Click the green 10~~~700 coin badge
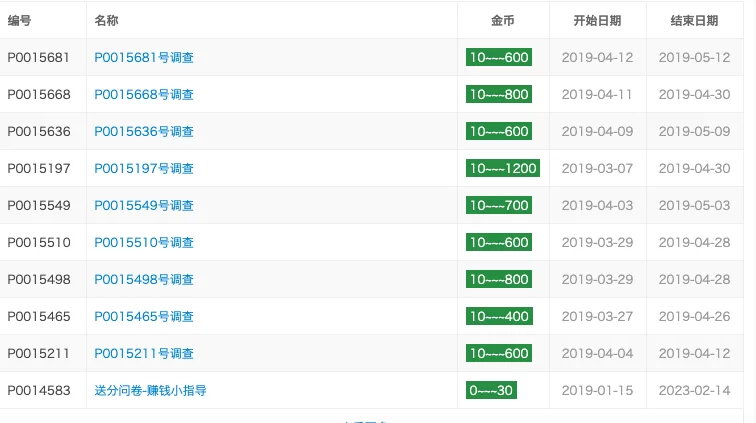The width and height of the screenshot is (756, 423). click(499, 206)
